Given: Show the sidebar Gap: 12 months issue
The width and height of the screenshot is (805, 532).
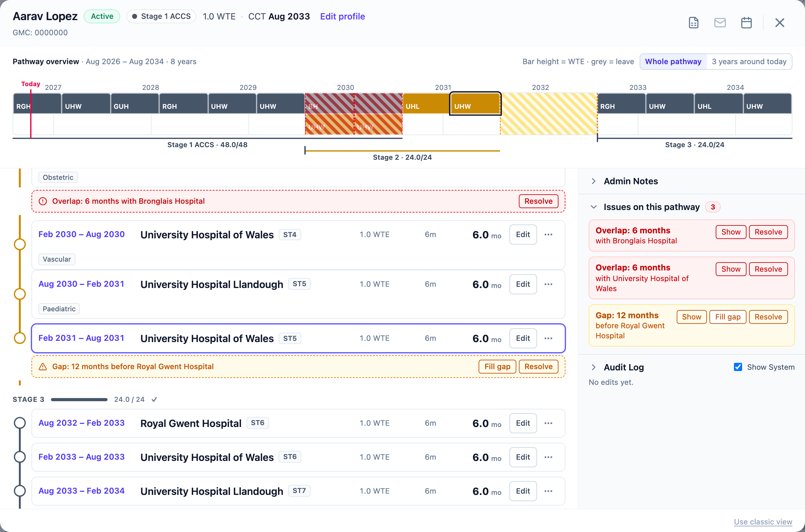Looking at the screenshot, I should coord(691,317).
